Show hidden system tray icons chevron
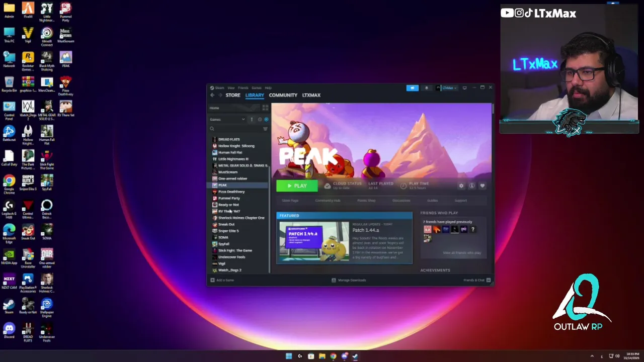644x362 pixels. point(592,356)
